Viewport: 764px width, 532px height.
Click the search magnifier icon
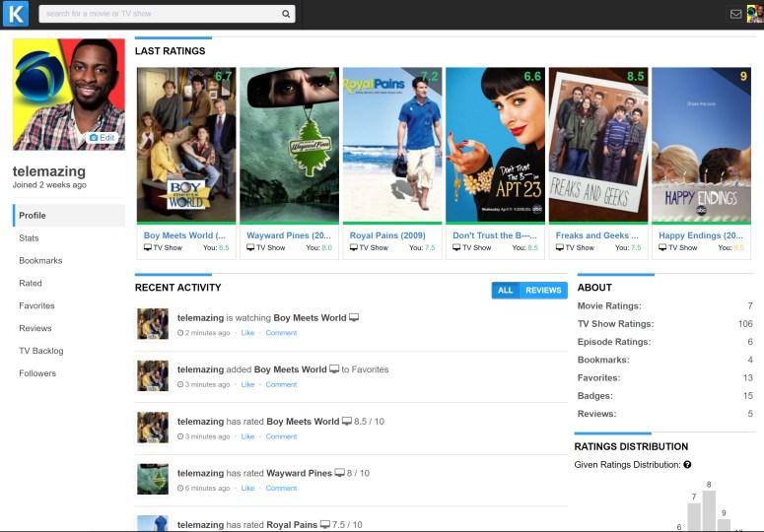[286, 15]
